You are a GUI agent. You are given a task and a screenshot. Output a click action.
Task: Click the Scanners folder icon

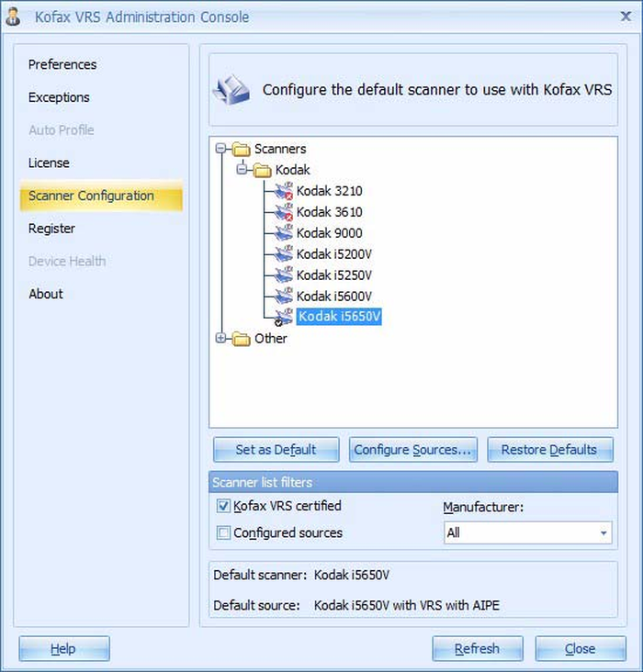(242, 149)
